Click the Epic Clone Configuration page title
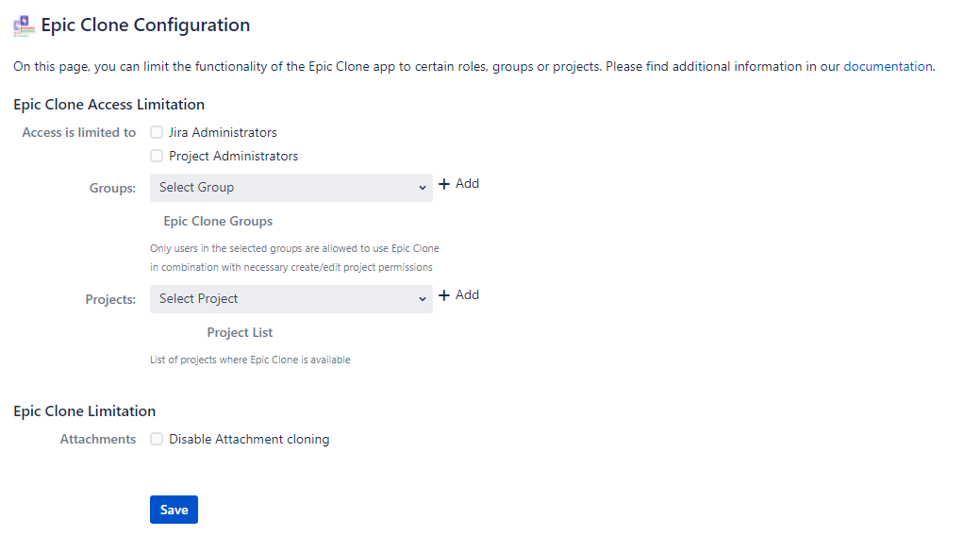 pyautogui.click(x=145, y=25)
